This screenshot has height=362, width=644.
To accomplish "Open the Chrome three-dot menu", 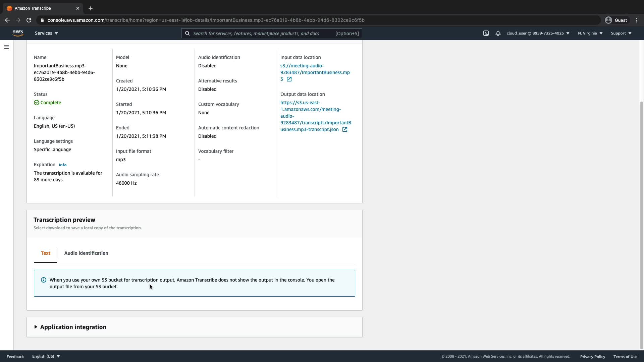I will (637, 20).
